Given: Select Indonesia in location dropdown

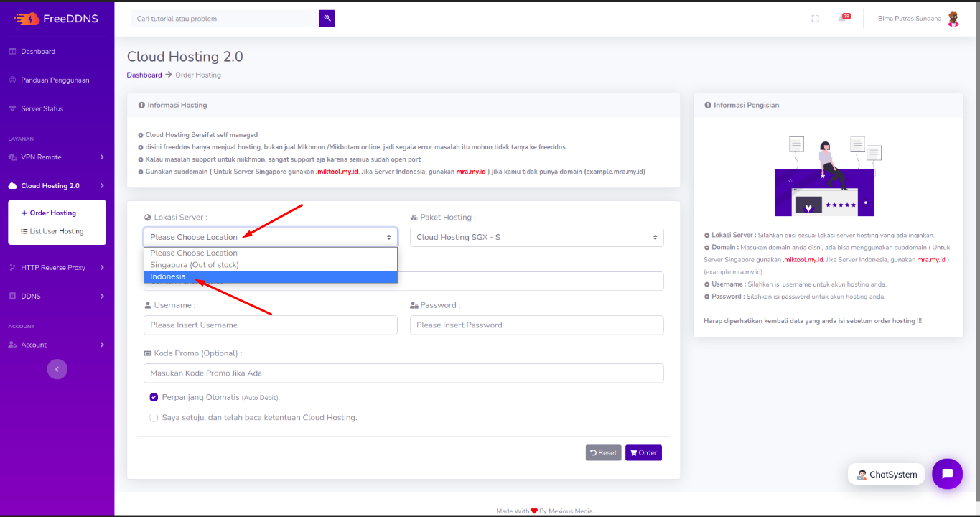Looking at the screenshot, I should point(167,276).
